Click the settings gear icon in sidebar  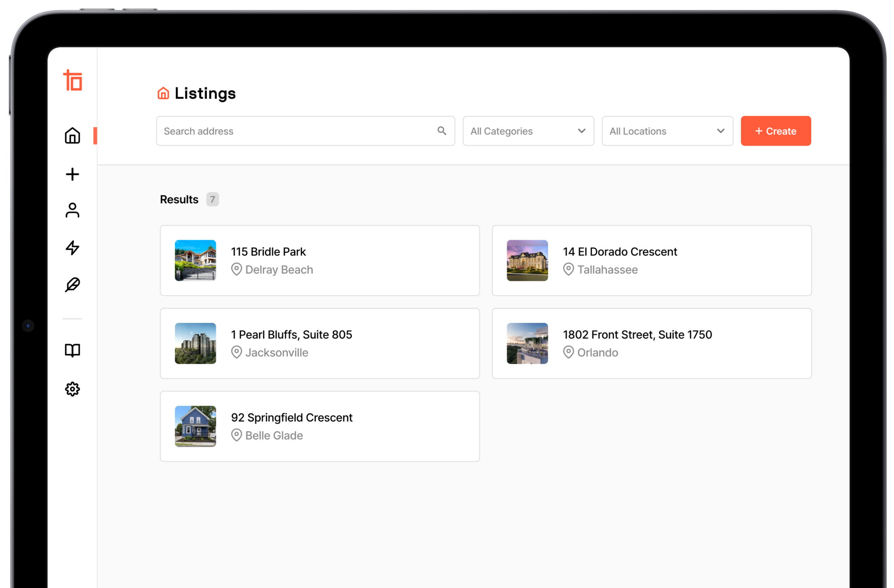coord(73,388)
